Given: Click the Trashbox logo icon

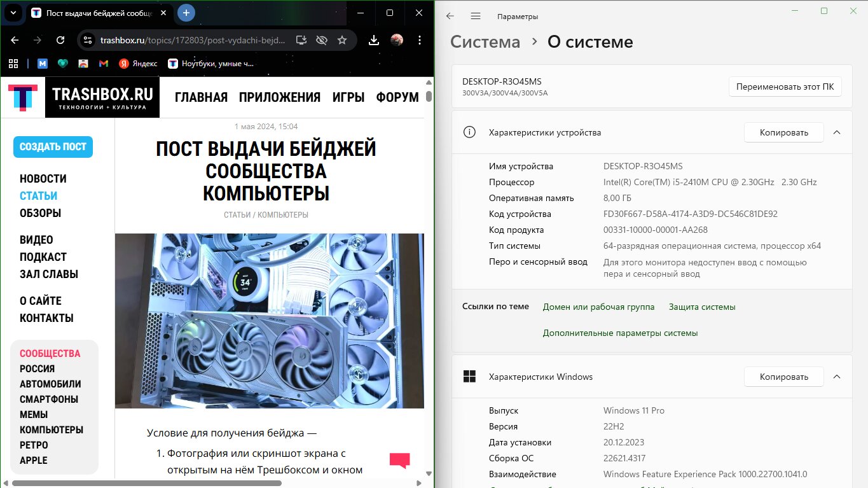Looking at the screenshot, I should pos(23,97).
